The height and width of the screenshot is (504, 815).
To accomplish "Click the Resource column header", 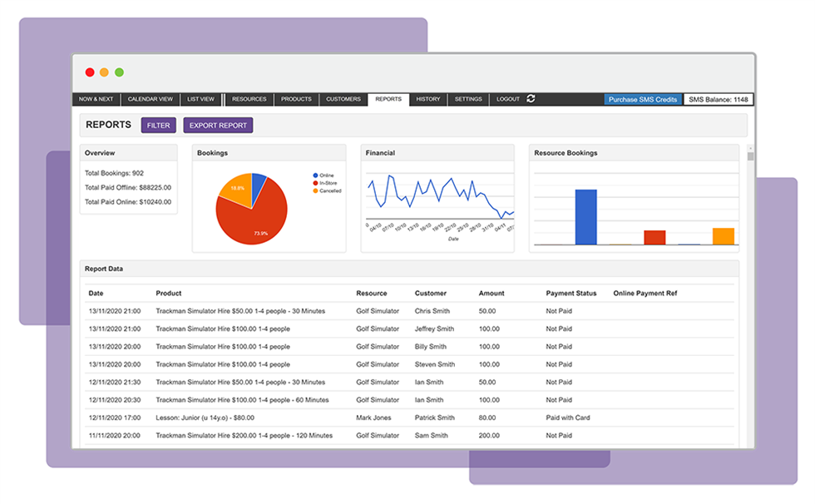I will [372, 294].
